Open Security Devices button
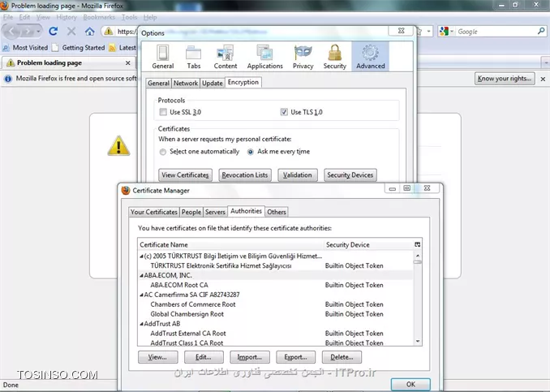 350,174
